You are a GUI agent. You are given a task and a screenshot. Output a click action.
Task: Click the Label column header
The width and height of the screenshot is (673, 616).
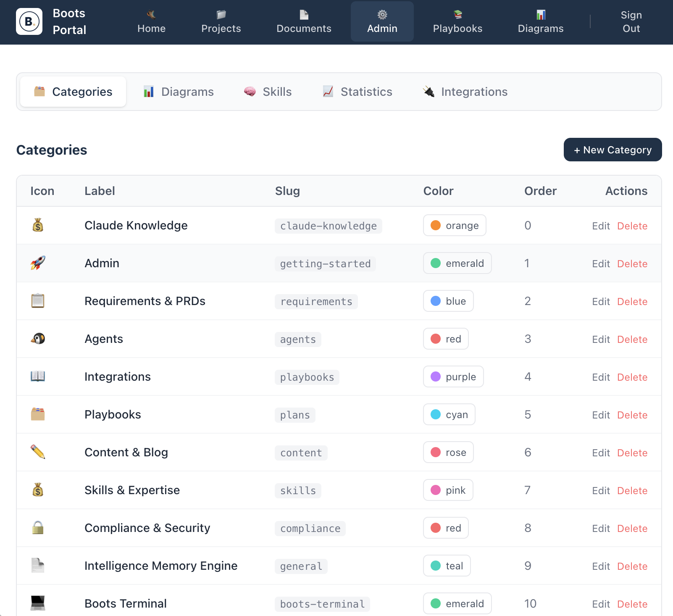point(100,191)
